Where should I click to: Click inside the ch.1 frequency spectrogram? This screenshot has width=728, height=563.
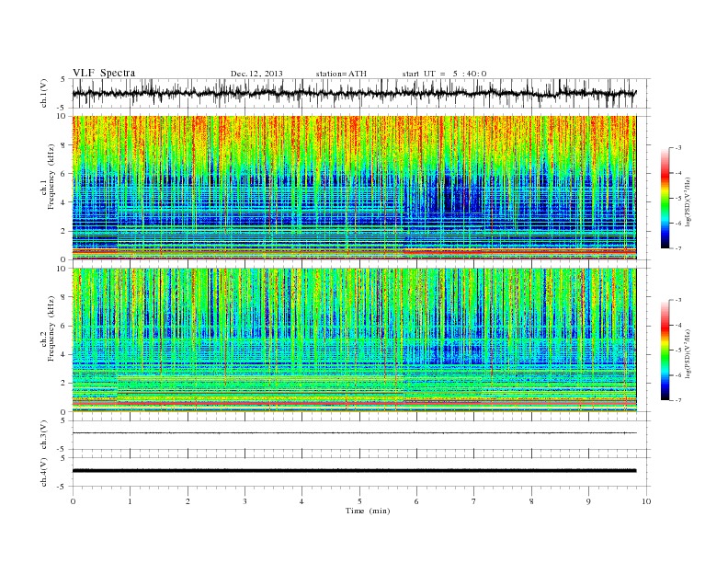pos(354,188)
